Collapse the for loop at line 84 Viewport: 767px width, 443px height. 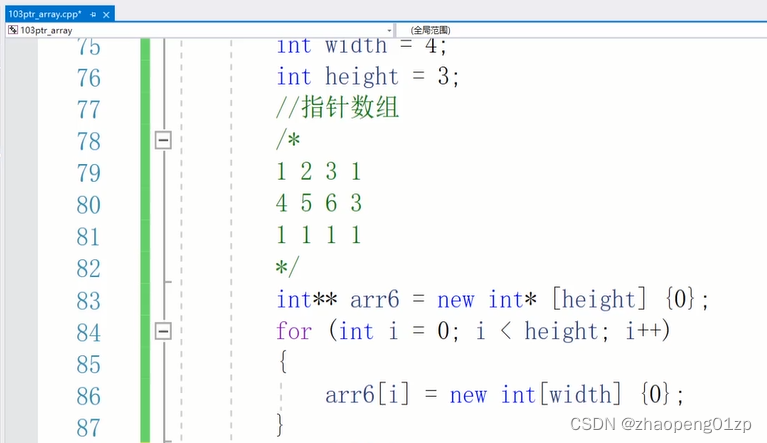[163, 332]
